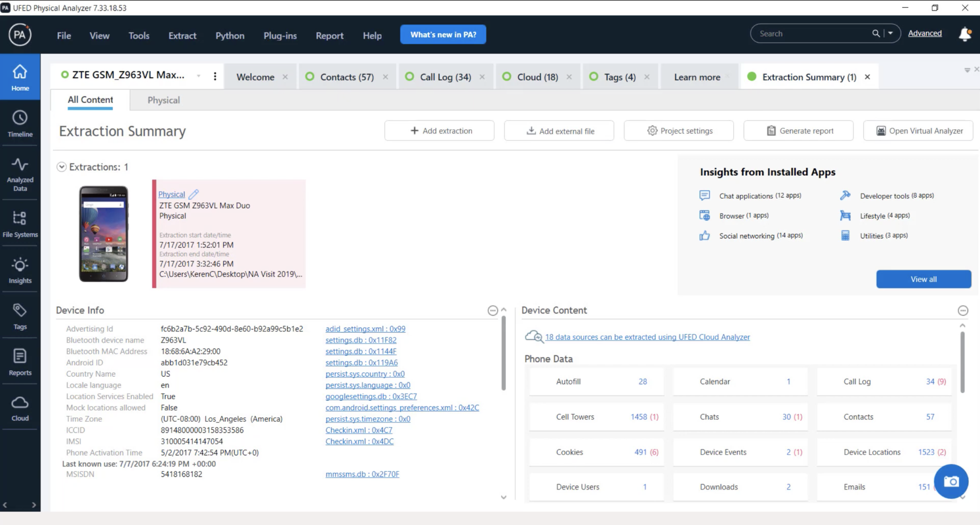Screen dimensions: 980x525
Task: Close the Extraction Summary tab
Action: [x=867, y=77]
